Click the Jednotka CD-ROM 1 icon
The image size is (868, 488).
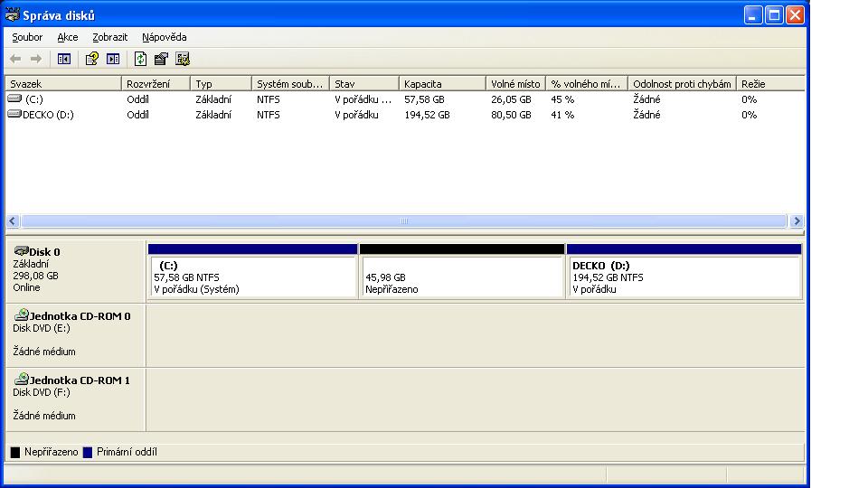tap(22, 379)
